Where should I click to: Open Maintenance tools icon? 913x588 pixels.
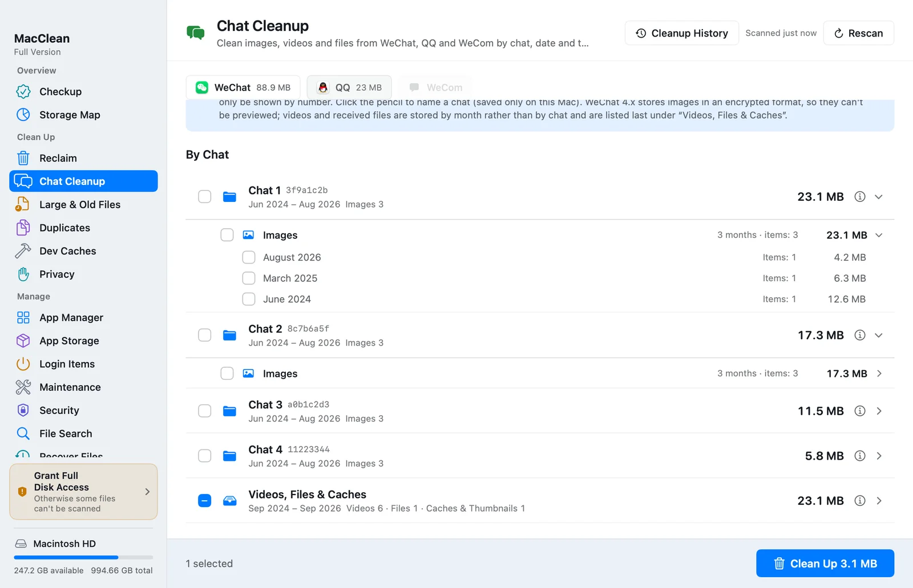(x=23, y=387)
